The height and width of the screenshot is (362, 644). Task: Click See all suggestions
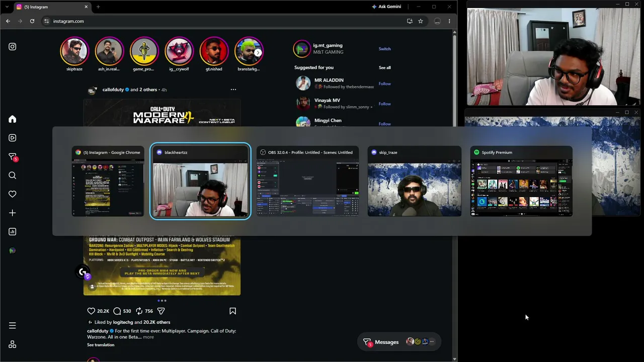tap(384, 68)
